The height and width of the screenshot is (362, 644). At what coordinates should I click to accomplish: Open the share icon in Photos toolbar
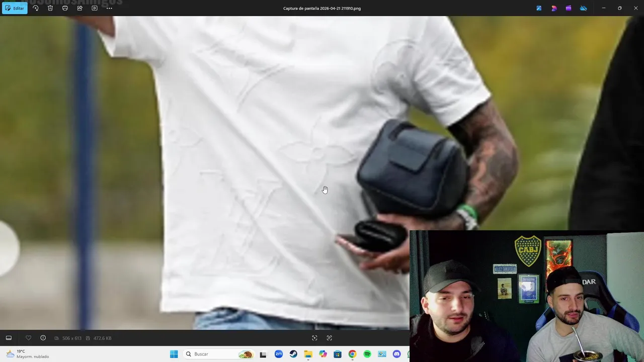tap(79, 8)
